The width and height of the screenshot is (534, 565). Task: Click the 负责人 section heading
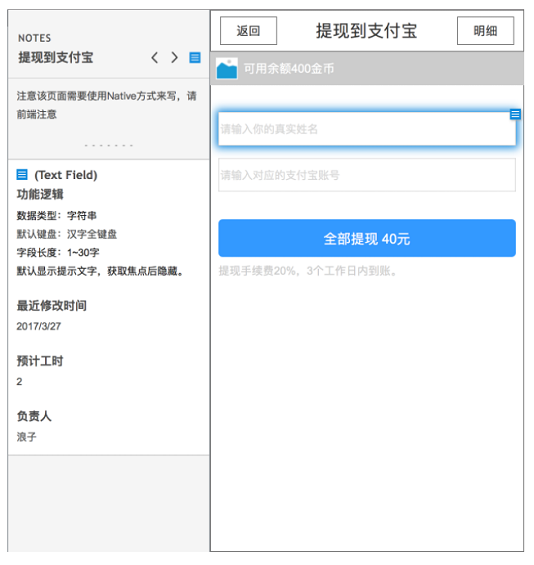point(34,417)
